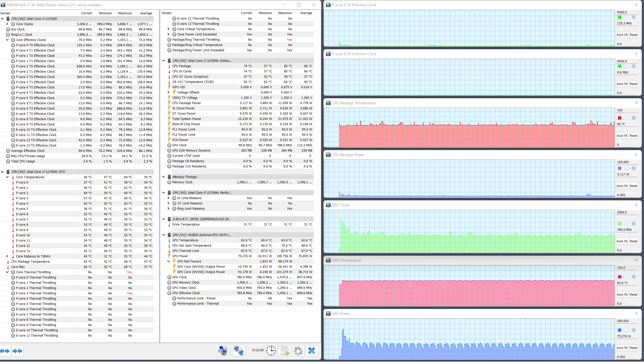
Task: Click green color swatch on P-core 0 graph
Action: [620, 17]
